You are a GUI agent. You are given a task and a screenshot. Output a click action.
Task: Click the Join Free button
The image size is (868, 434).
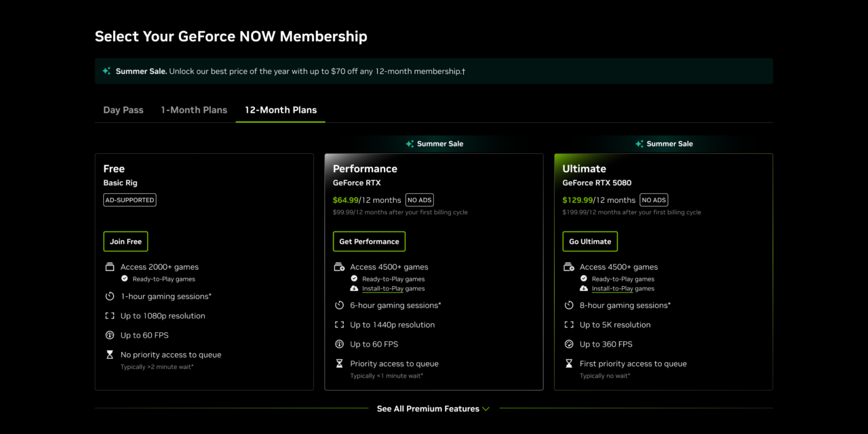(x=125, y=241)
